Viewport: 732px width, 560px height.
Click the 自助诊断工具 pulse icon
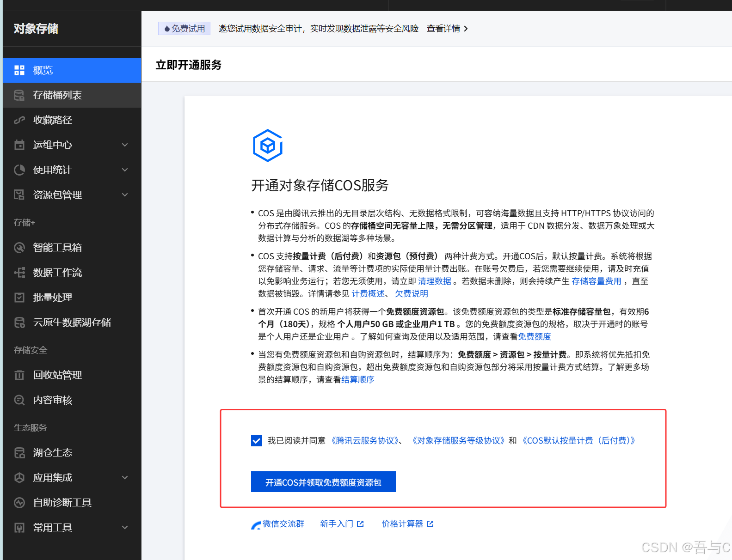(19, 503)
